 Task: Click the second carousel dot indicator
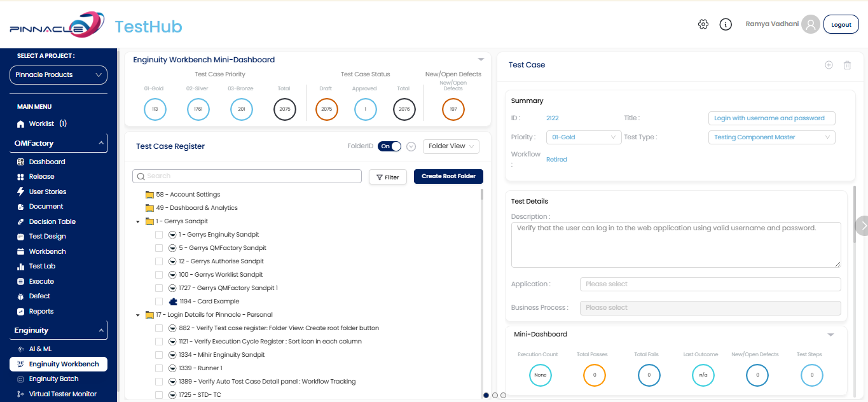[x=495, y=395]
